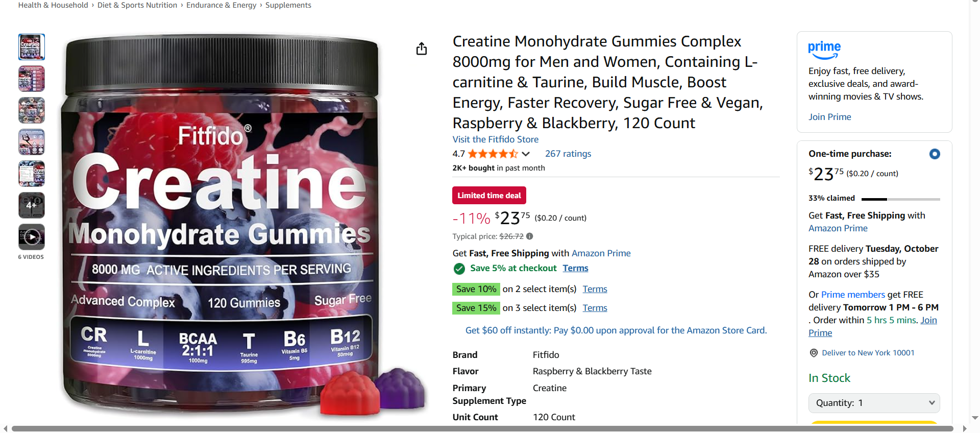Screen dimensions: 980x433
Task: Play the product video thumbnail
Action: point(32,237)
